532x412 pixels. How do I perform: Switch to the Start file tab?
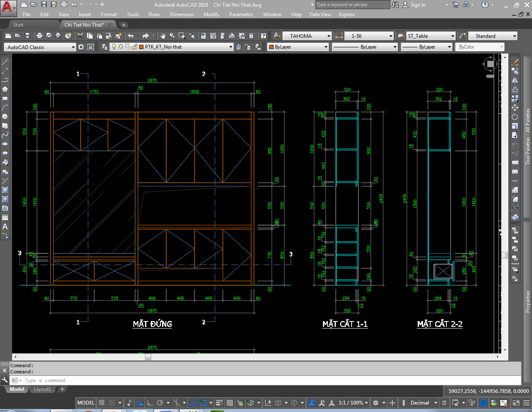click(x=18, y=25)
